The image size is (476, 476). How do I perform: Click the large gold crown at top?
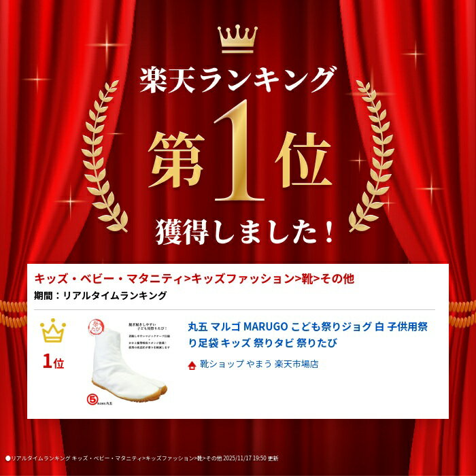pyautogui.click(x=237, y=39)
